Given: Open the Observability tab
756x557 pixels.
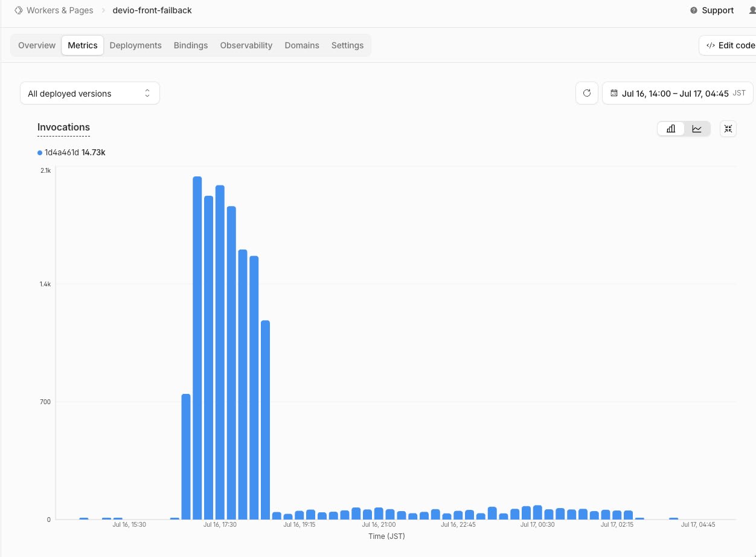Looking at the screenshot, I should [246, 45].
